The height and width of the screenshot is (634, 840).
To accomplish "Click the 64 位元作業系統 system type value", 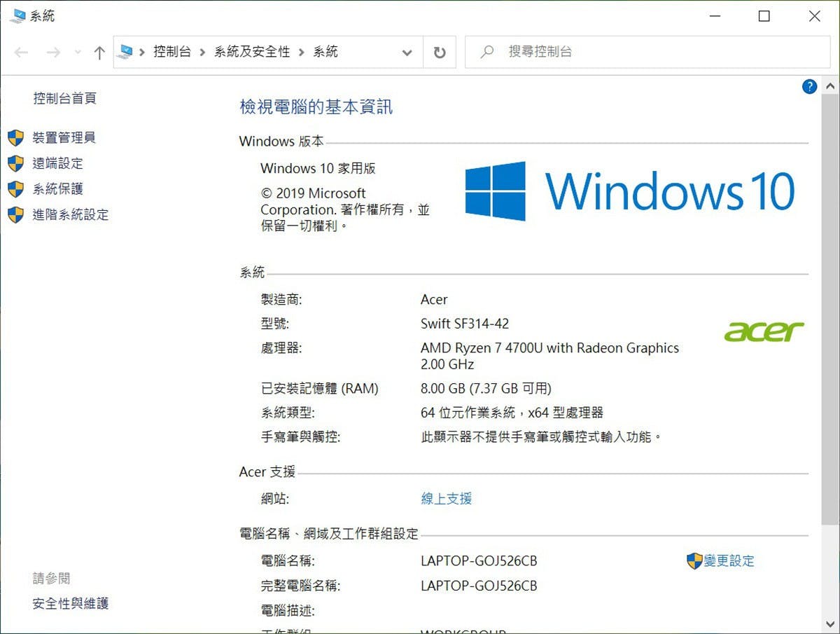I will pos(512,413).
